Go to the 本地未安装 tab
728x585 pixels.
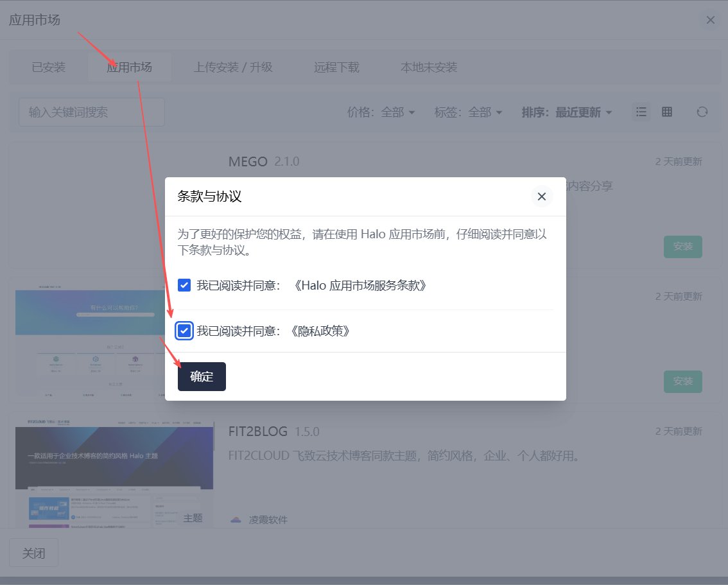pyautogui.click(x=429, y=67)
